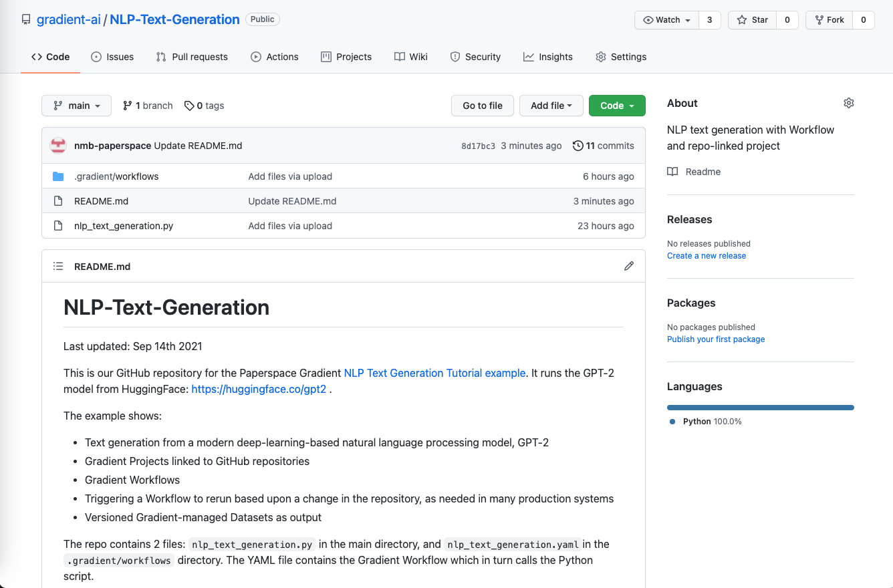This screenshot has width=893, height=588.
Task: Click the file icon next to README.md
Action: (x=58, y=201)
